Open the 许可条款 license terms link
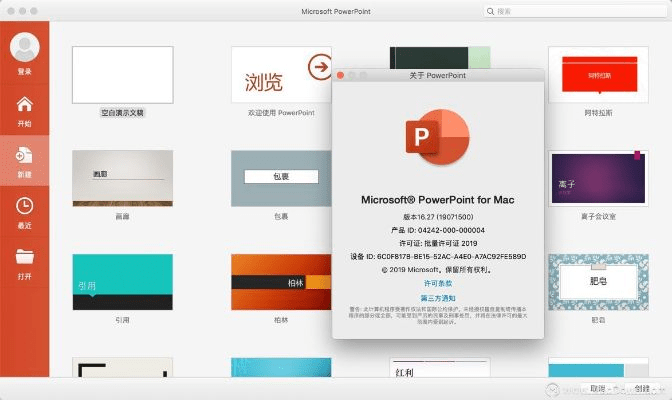The width and height of the screenshot is (672, 400). point(437,283)
